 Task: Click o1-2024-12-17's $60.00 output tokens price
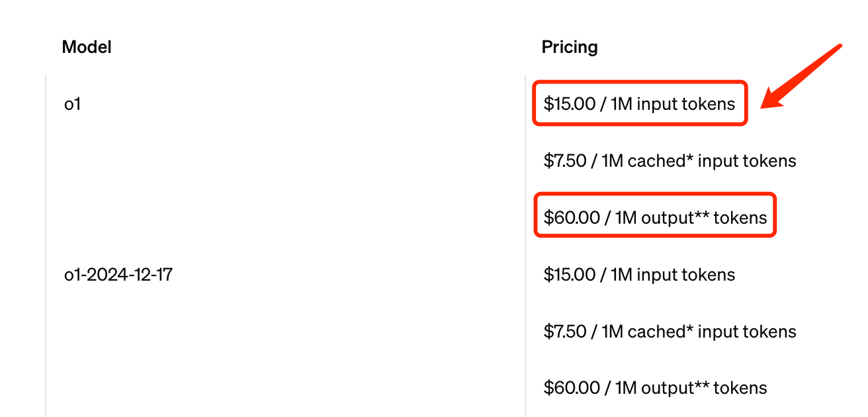pos(655,389)
